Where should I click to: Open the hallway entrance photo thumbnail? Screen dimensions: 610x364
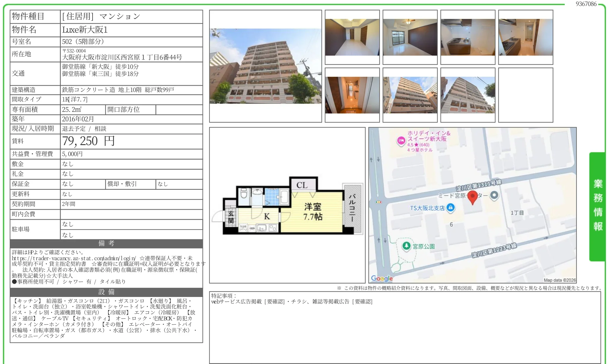[x=352, y=95]
